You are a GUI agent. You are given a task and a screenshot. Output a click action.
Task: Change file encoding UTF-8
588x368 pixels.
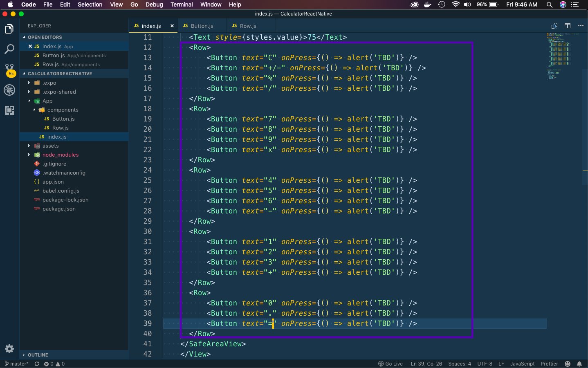pos(485,364)
